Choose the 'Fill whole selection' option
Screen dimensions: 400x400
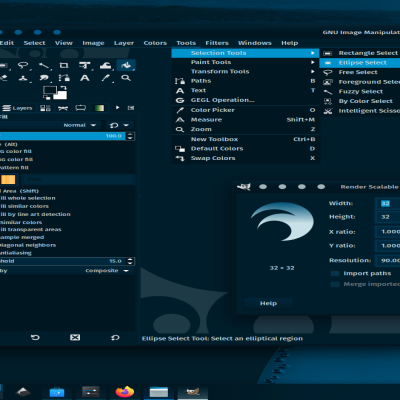point(28,198)
